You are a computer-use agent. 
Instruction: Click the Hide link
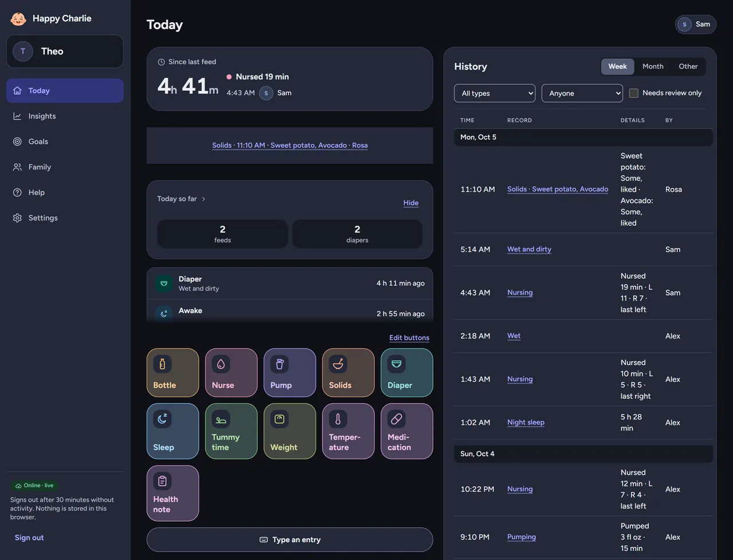[x=411, y=203]
